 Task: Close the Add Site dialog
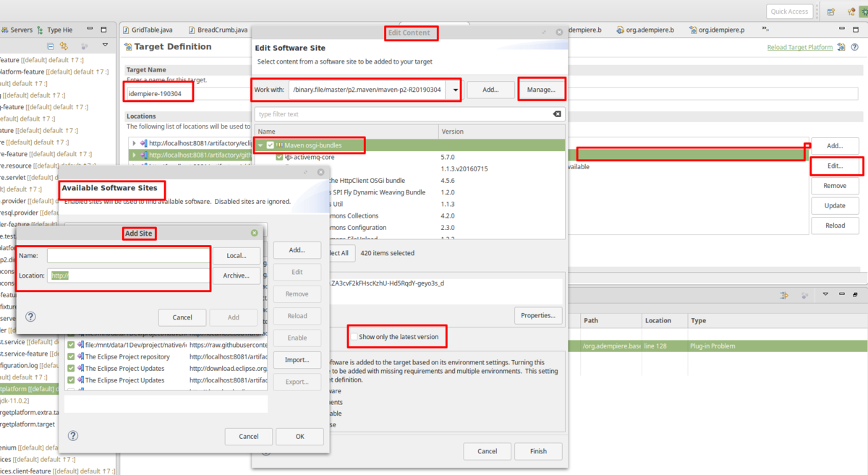tap(254, 233)
